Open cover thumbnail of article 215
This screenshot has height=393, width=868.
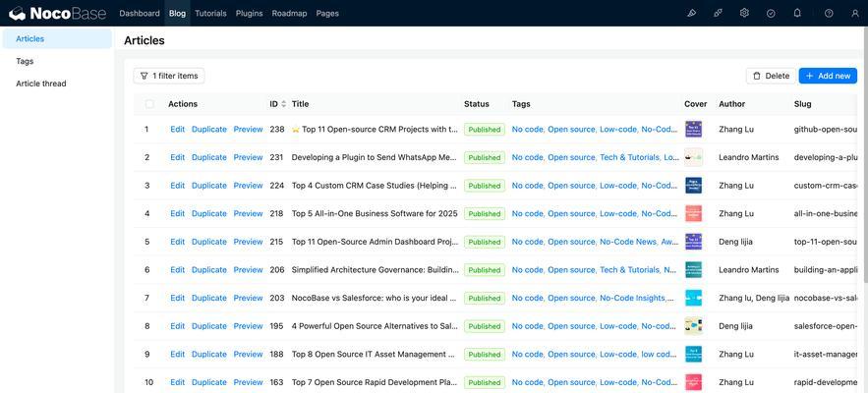[x=694, y=242]
